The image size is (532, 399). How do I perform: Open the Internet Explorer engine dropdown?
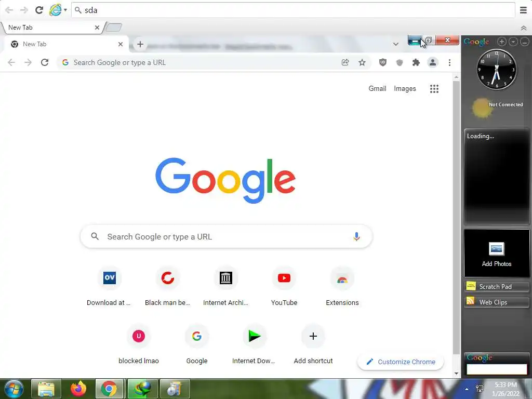pyautogui.click(x=65, y=10)
